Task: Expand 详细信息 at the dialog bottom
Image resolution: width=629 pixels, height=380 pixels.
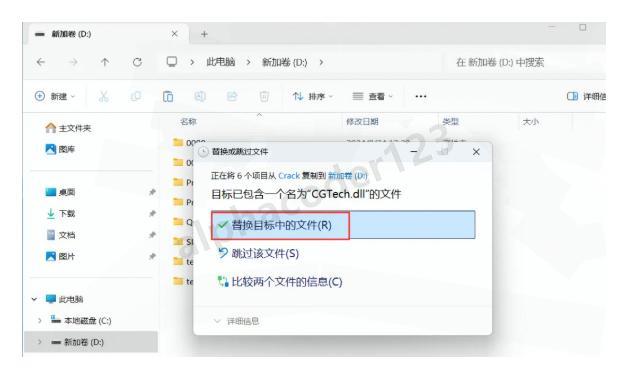Action: coord(237,321)
